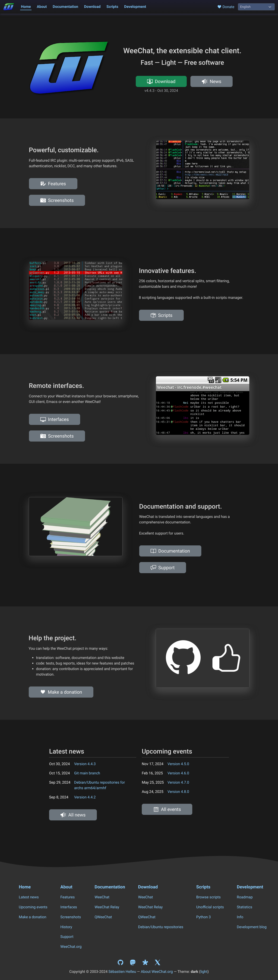Open the GitHub icon in the footer
This screenshot has height=980, width=278.
pos(120,962)
